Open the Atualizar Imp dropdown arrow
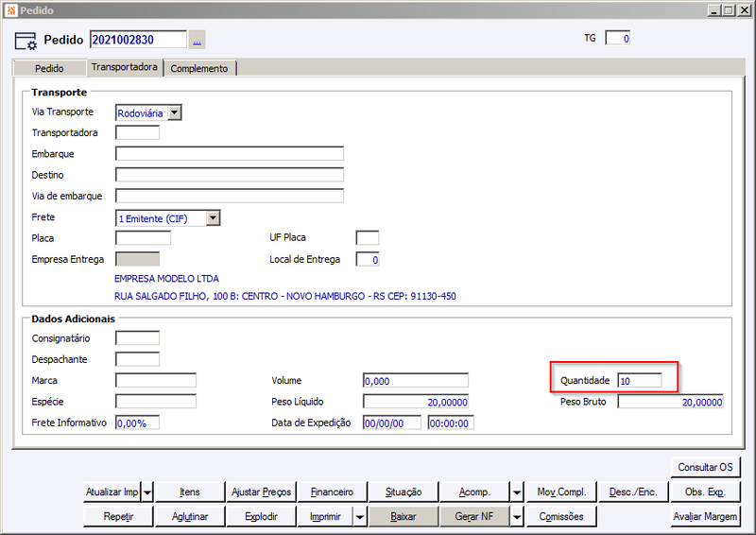This screenshot has height=535, width=756. [x=147, y=492]
